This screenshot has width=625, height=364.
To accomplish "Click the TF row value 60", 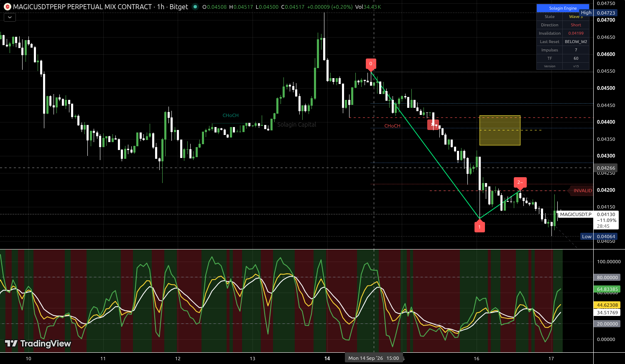I will (x=576, y=59).
